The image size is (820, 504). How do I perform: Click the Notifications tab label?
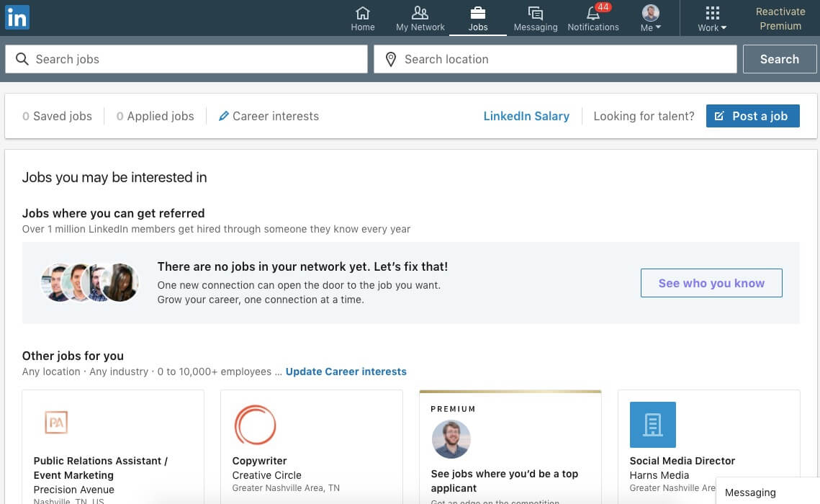tap(593, 27)
